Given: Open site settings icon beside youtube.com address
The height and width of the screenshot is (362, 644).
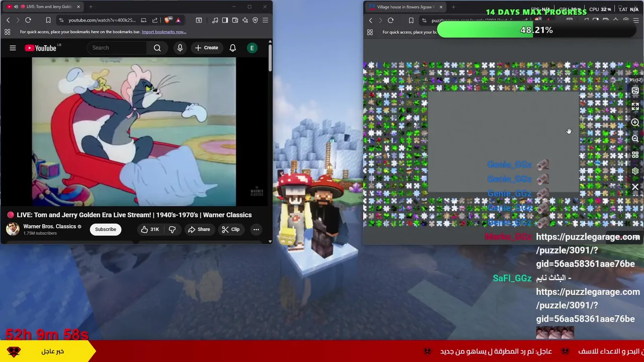Looking at the screenshot, I should click(61, 20).
